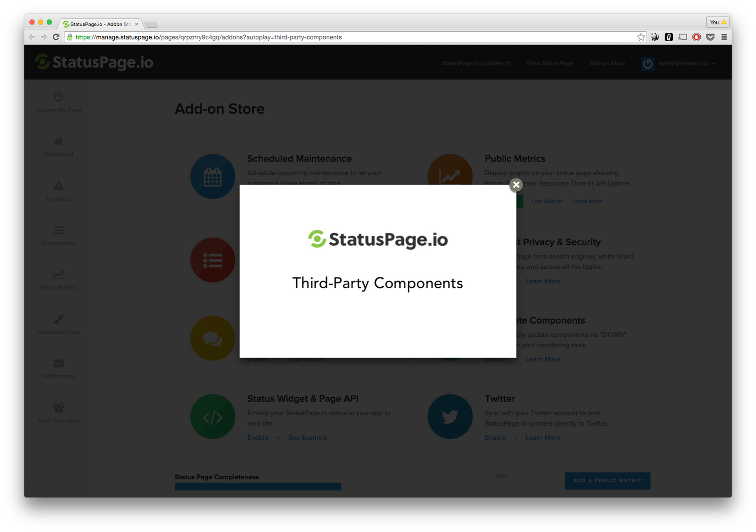
Task: Open the Chrome hamburger menu
Action: click(x=724, y=37)
